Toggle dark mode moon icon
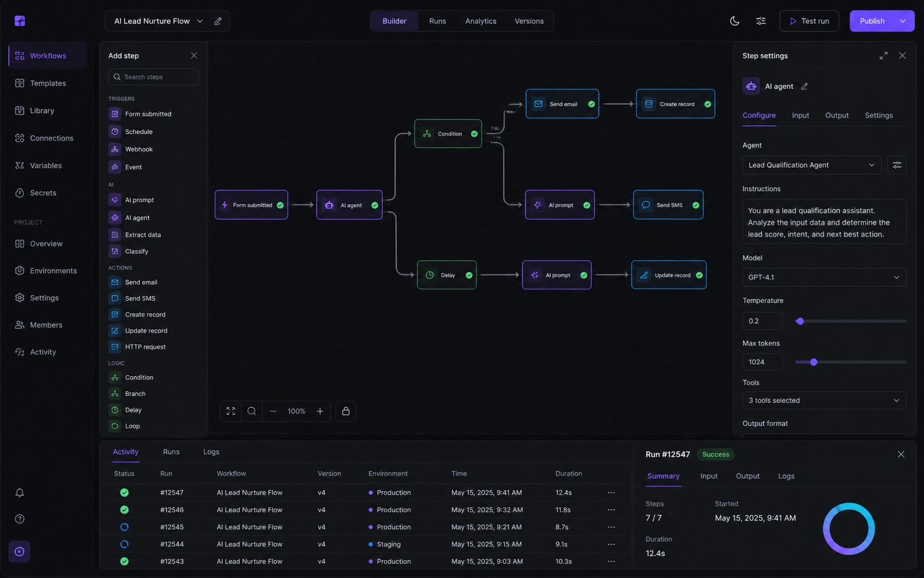The width and height of the screenshot is (924, 578). point(735,21)
